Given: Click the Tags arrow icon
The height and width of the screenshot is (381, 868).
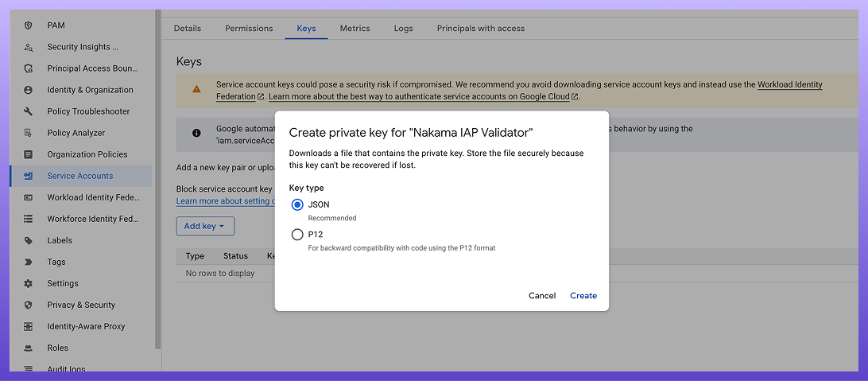Looking at the screenshot, I should click(29, 262).
